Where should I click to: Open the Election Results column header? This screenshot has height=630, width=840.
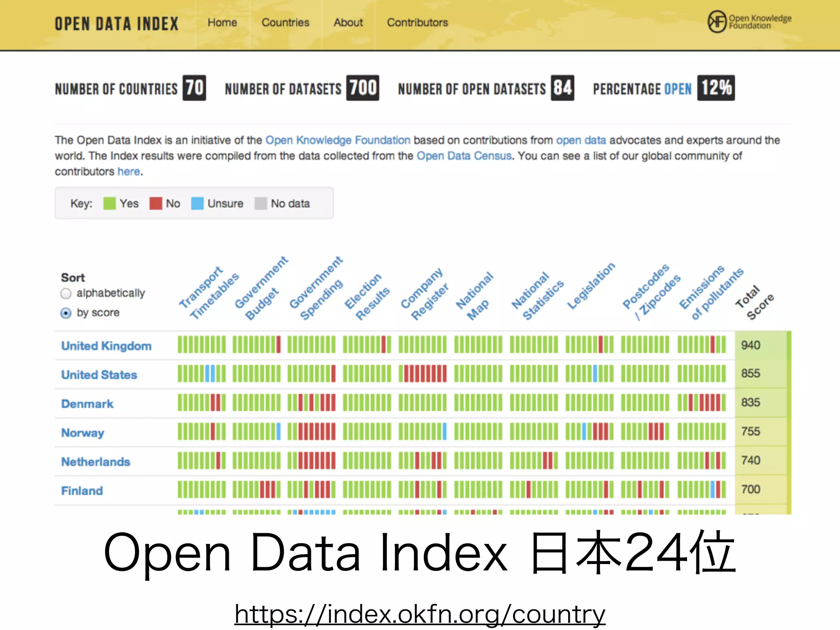(367, 297)
